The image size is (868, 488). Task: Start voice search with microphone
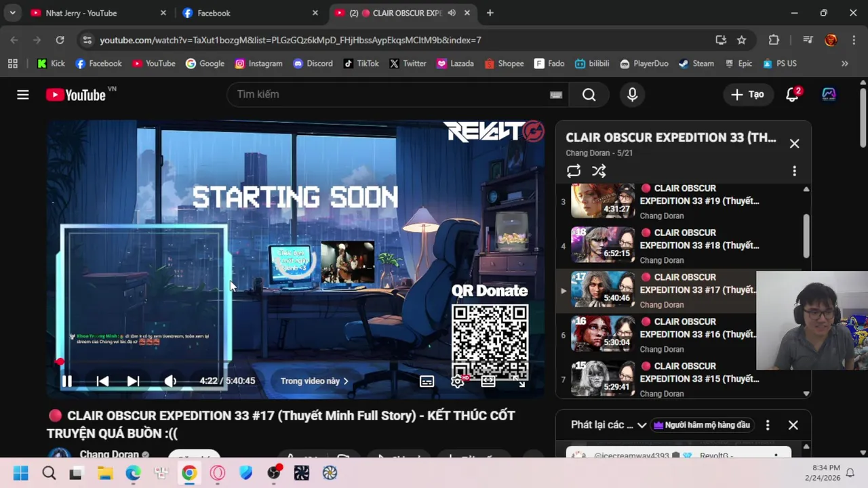click(x=632, y=95)
